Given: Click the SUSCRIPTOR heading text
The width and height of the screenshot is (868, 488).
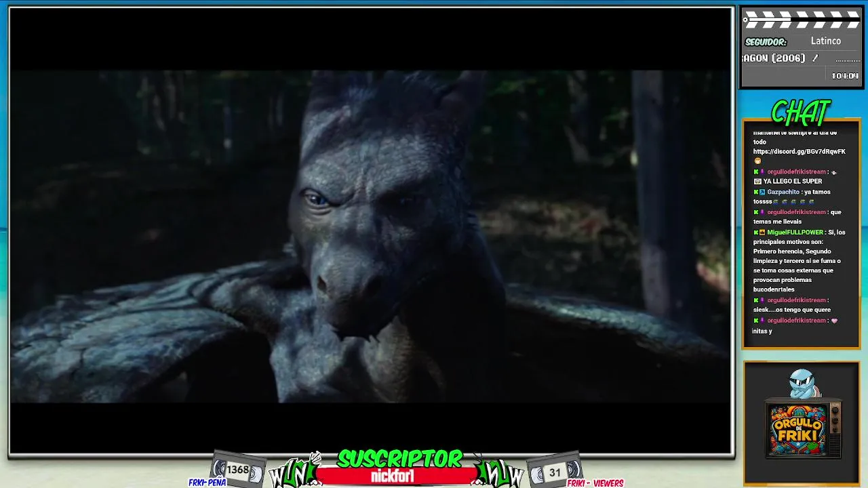Looking at the screenshot, I should 399,459.
